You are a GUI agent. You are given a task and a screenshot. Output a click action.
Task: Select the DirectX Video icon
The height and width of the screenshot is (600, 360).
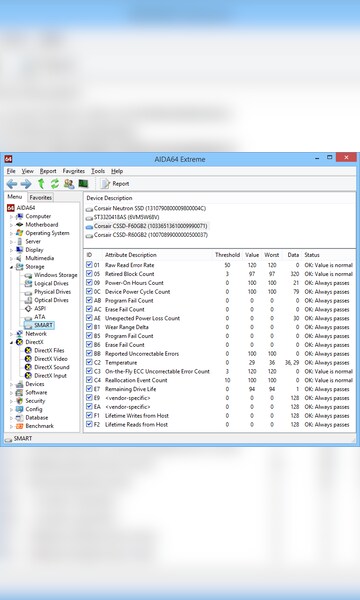click(x=28, y=359)
